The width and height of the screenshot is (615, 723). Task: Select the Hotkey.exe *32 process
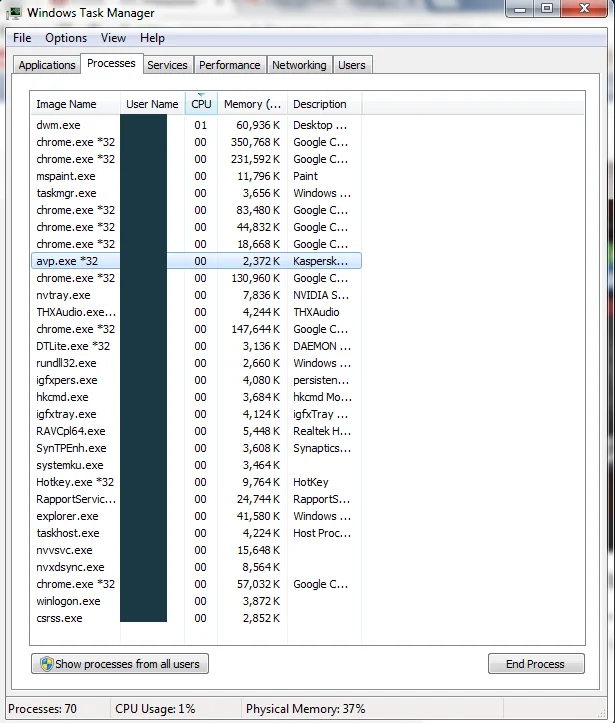[x=196, y=482]
